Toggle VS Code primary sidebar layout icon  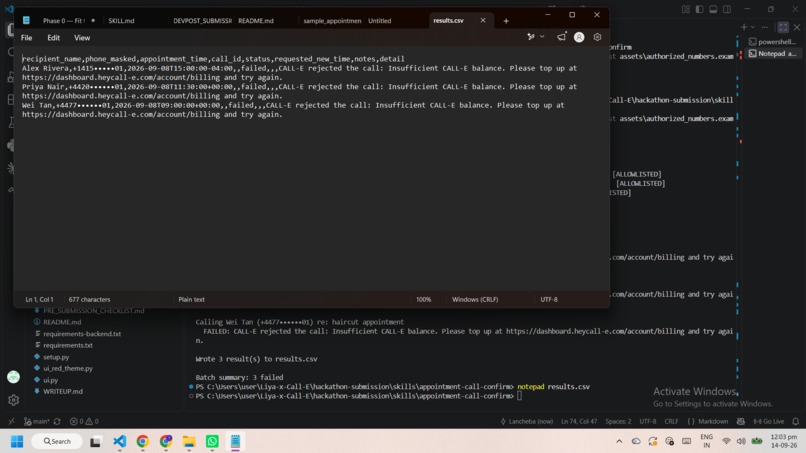click(x=700, y=9)
